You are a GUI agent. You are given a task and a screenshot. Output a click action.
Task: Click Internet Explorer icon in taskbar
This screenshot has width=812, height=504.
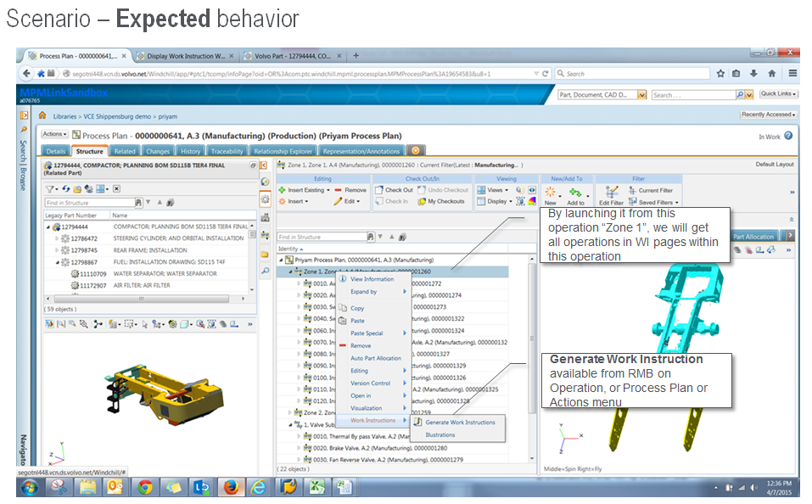258,487
